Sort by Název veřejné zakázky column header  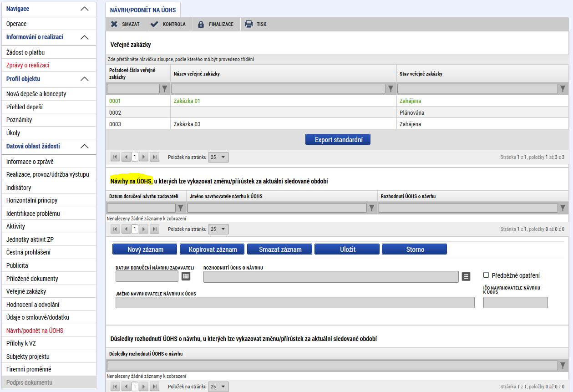(196, 74)
